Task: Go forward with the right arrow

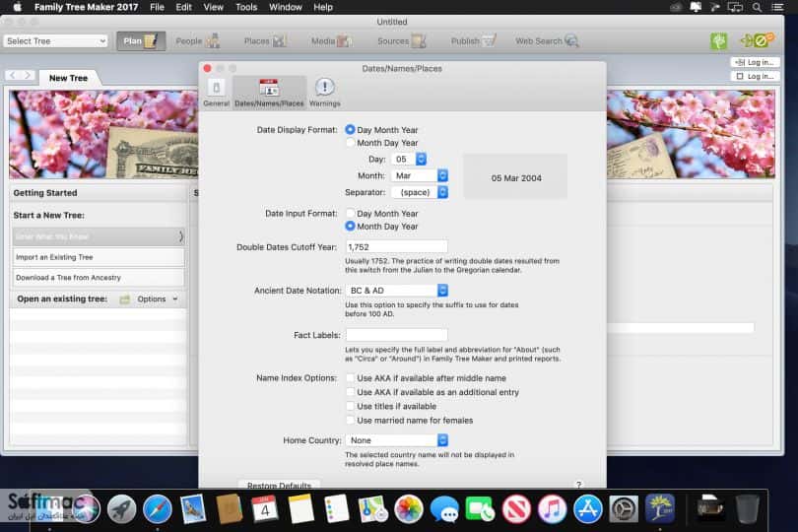Action: (x=28, y=75)
